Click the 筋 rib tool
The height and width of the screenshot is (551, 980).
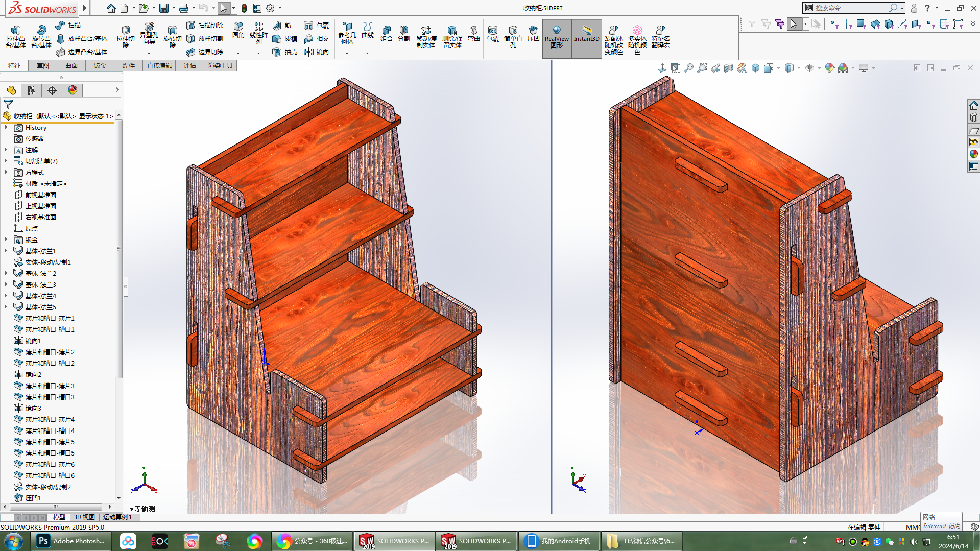pyautogui.click(x=282, y=25)
